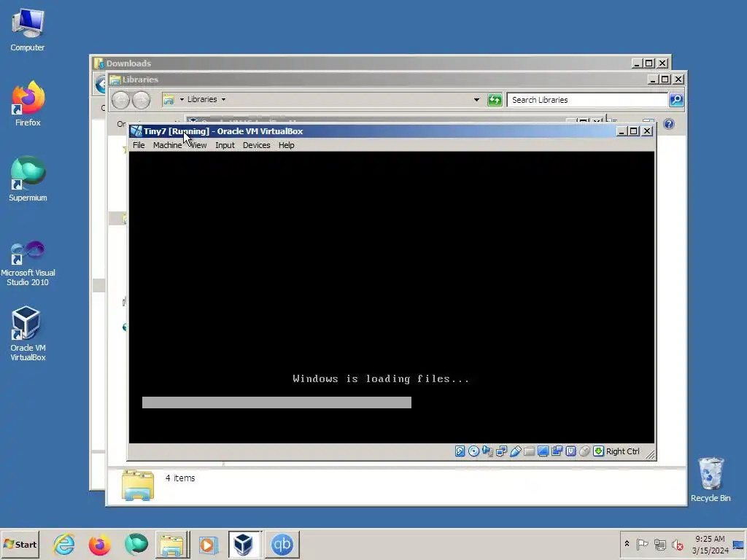Open the Help menu in VirtualBox

[x=286, y=145]
